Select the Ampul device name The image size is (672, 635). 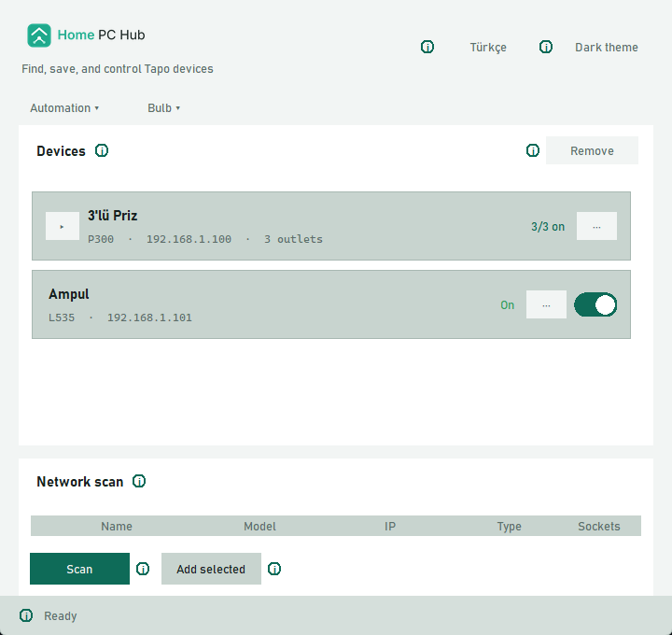[x=69, y=294]
